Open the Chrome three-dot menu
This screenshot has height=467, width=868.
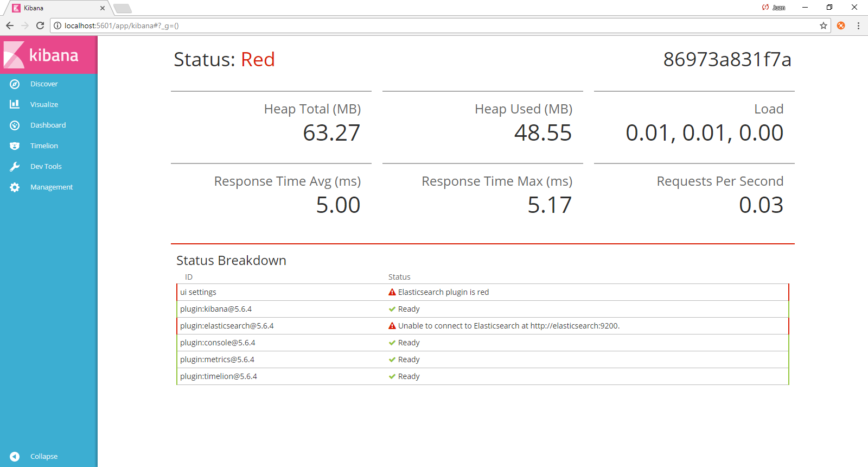coord(858,26)
